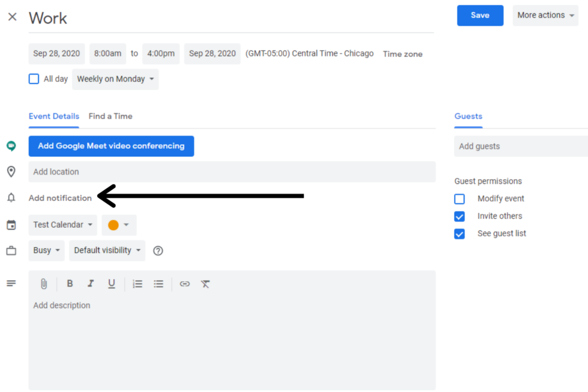Open the 4:00pm end time picker
This screenshot has width=588, height=392.
[161, 53]
